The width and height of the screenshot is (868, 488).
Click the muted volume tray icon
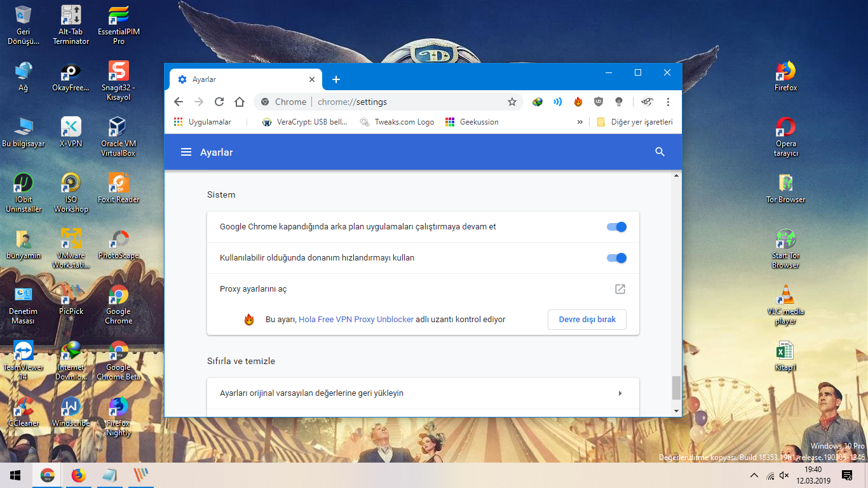pos(784,475)
